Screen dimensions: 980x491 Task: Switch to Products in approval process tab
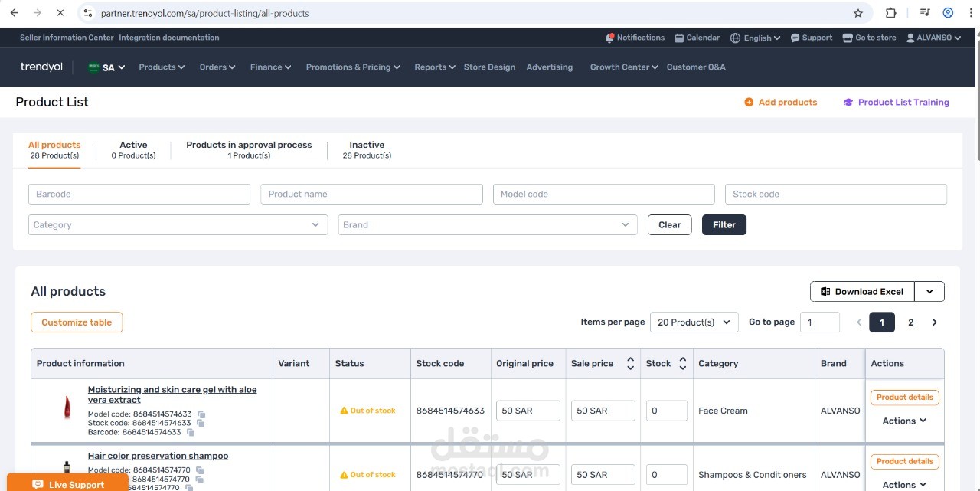pos(249,149)
